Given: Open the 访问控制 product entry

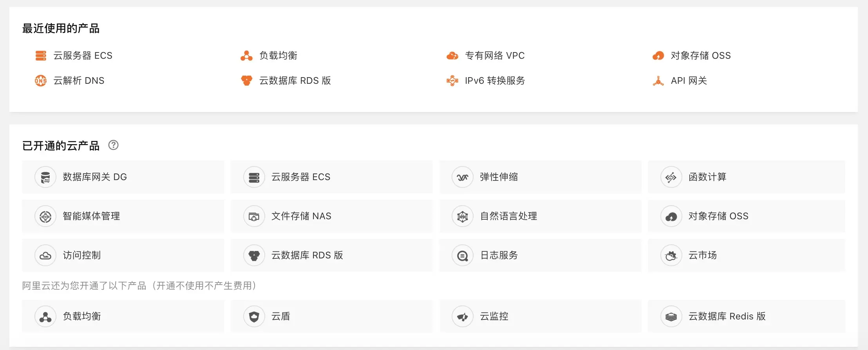Looking at the screenshot, I should pos(81,255).
